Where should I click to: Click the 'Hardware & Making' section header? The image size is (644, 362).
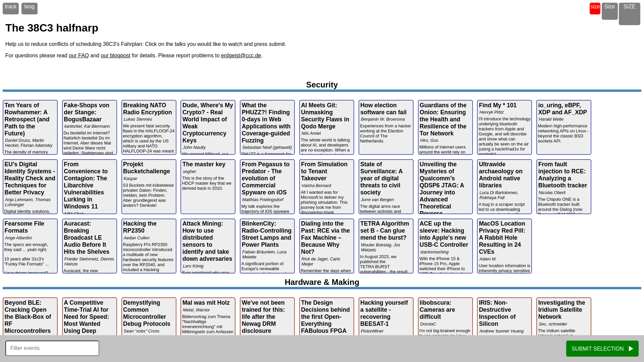pyautogui.click(x=322, y=282)
